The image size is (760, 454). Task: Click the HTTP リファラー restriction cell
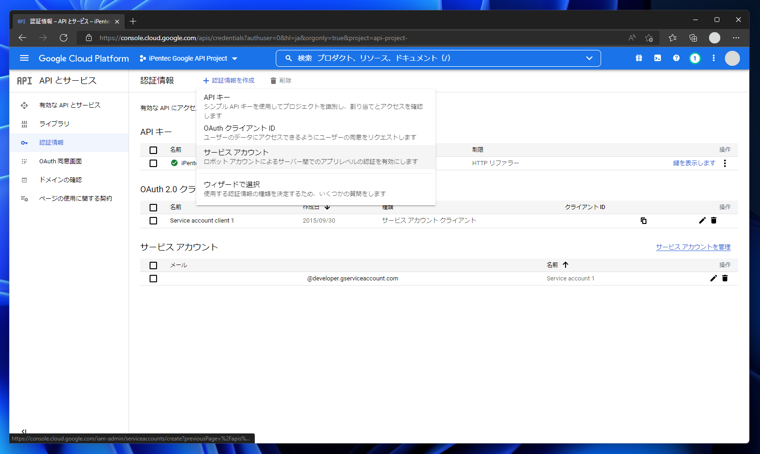coord(495,163)
